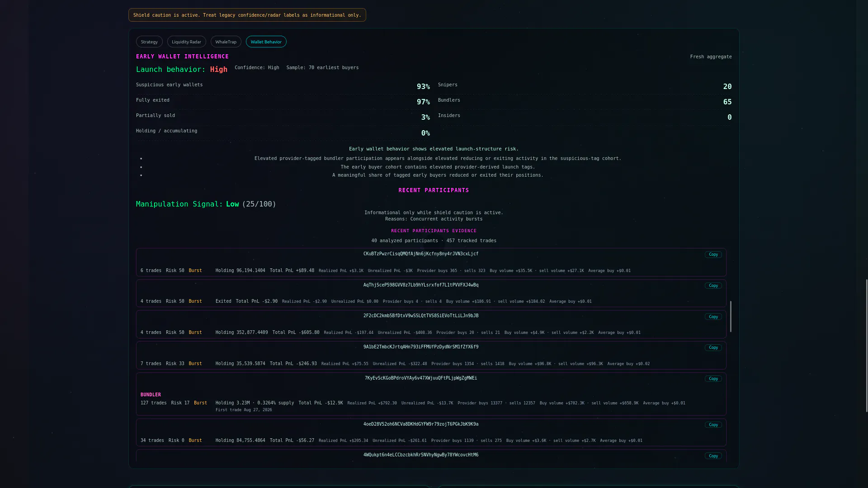The image size is (868, 488).
Task: Click the BUNDLER tag label
Action: pyautogui.click(x=151, y=395)
